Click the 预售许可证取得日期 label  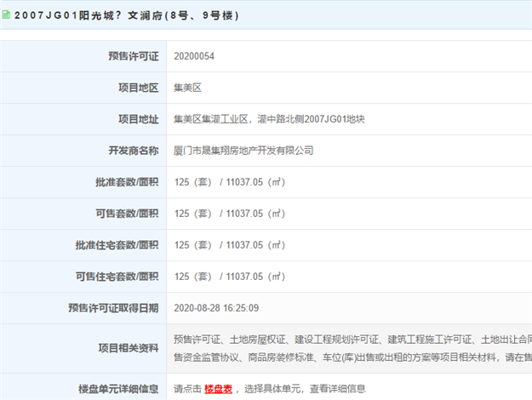[113, 308]
